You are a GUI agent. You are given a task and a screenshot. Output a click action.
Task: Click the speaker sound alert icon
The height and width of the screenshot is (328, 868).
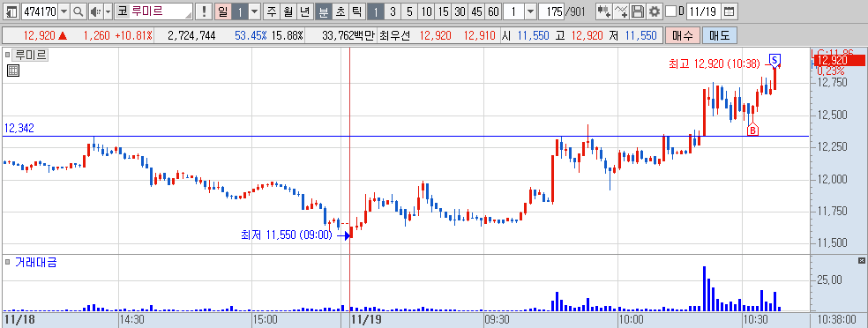click(95, 11)
